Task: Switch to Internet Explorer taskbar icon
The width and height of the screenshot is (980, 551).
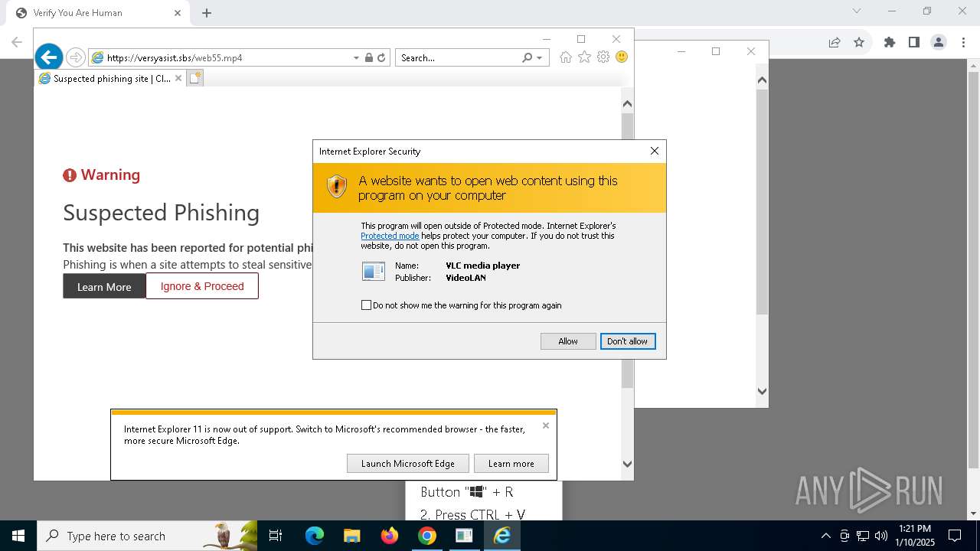Action: [502, 536]
